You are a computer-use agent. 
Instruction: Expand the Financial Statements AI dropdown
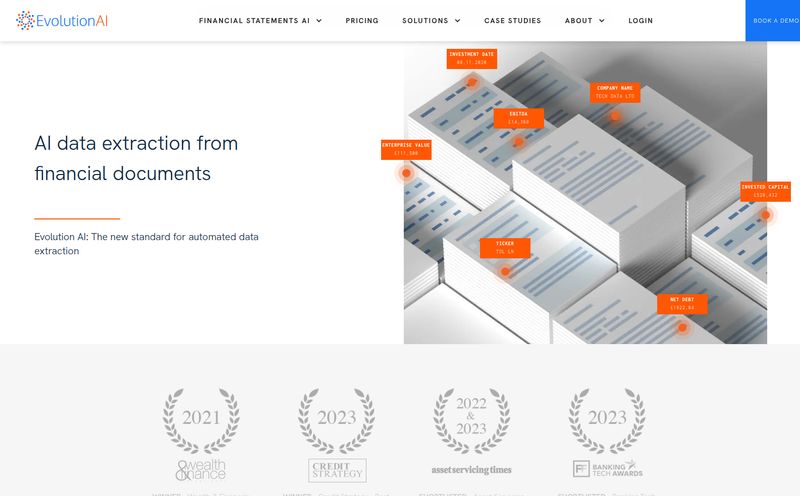coord(260,20)
